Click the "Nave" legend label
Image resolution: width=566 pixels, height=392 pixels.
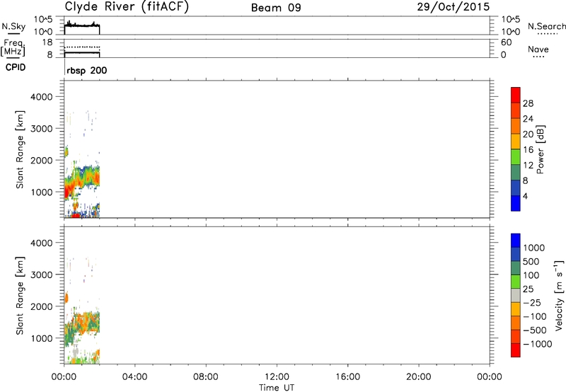point(538,50)
